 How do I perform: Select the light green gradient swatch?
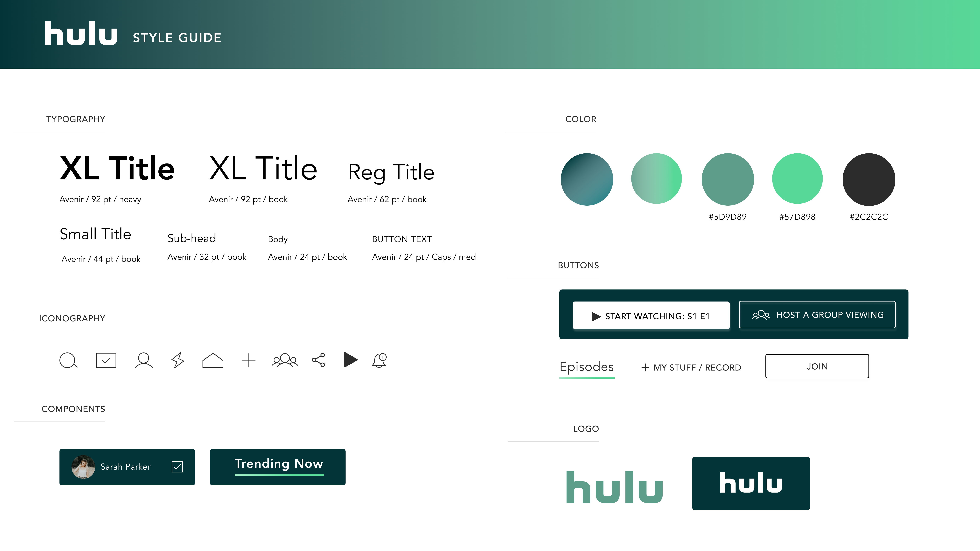pos(657,179)
